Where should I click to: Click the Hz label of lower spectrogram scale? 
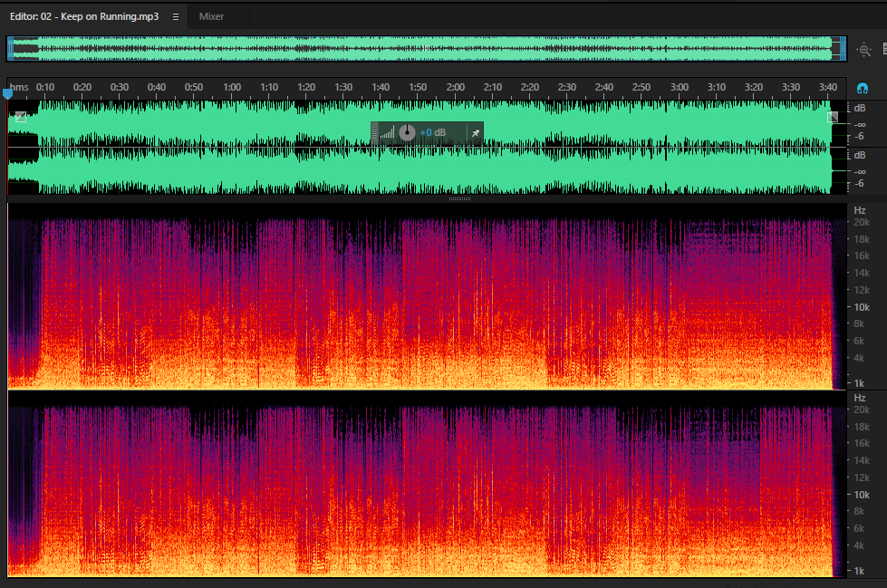point(860,398)
